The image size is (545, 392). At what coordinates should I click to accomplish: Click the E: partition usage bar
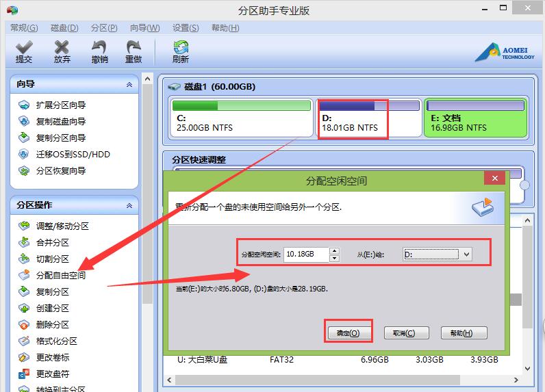point(475,105)
